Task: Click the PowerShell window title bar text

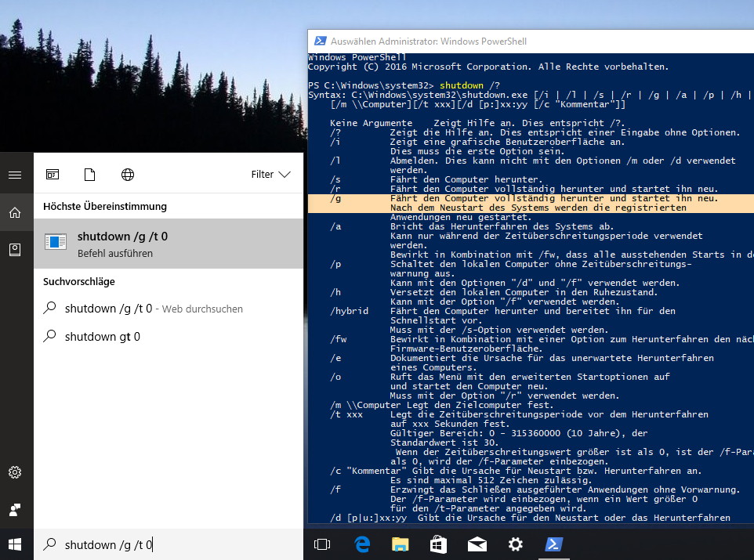Action: [x=429, y=42]
